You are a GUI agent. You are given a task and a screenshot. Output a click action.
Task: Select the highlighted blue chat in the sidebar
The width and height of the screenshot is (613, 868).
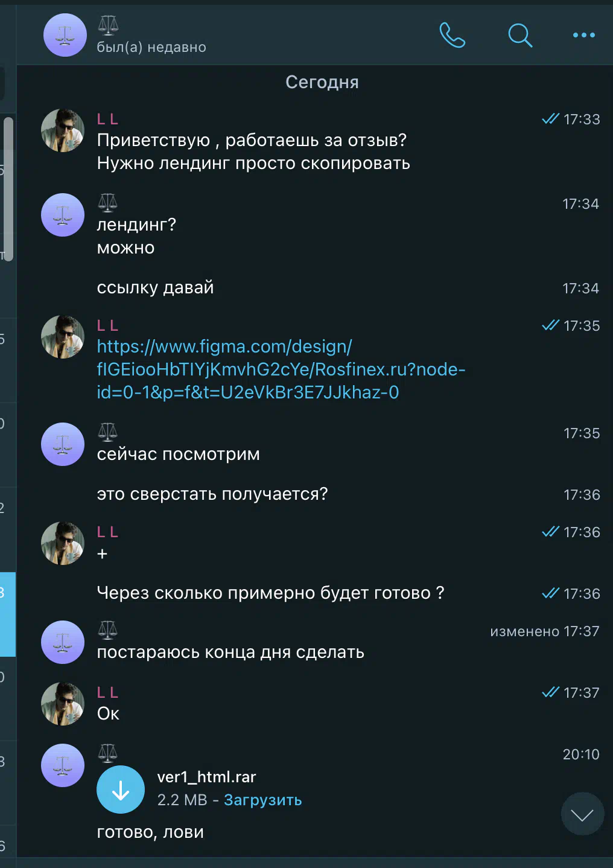click(8, 614)
